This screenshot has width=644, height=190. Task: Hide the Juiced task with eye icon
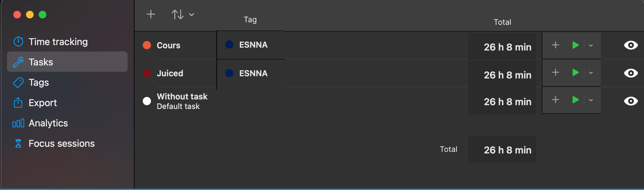coord(631,73)
